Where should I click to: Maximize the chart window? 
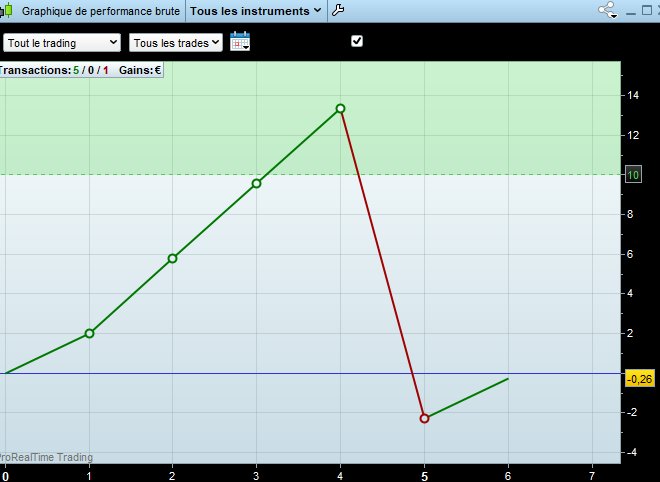point(647,10)
